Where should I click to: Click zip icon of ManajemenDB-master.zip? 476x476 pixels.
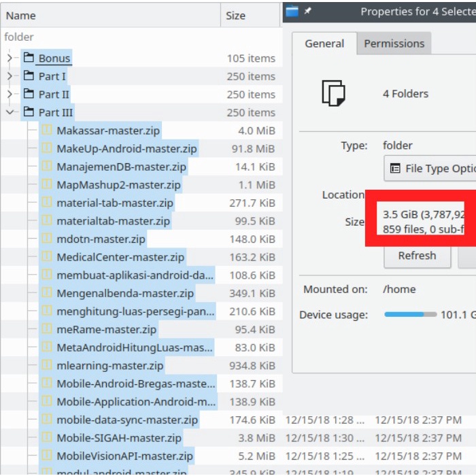pyautogui.click(x=47, y=166)
